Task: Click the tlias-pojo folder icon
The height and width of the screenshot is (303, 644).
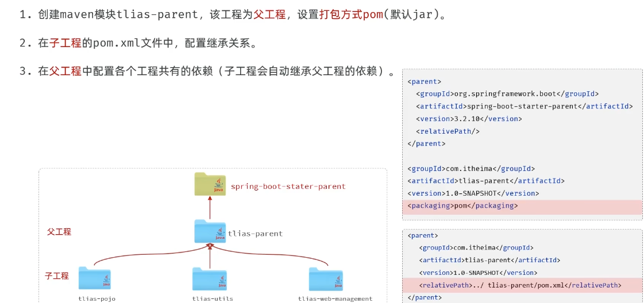Action: coord(95,278)
